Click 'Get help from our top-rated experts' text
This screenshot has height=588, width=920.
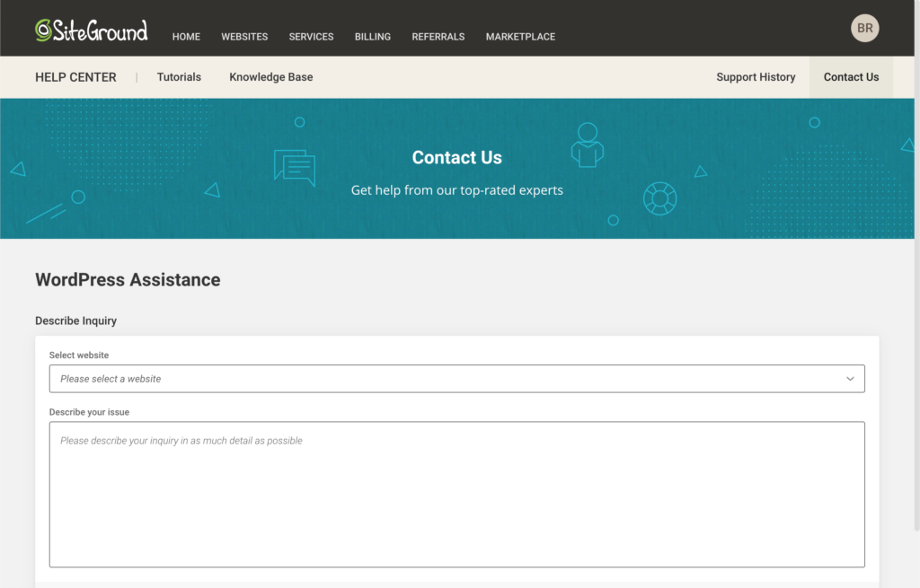pyautogui.click(x=457, y=190)
